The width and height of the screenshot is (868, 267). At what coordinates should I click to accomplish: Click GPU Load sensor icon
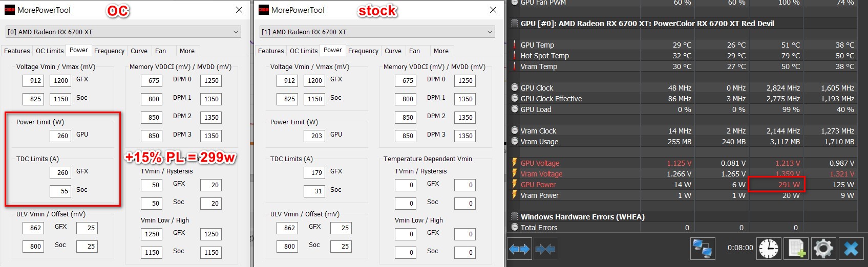515,109
